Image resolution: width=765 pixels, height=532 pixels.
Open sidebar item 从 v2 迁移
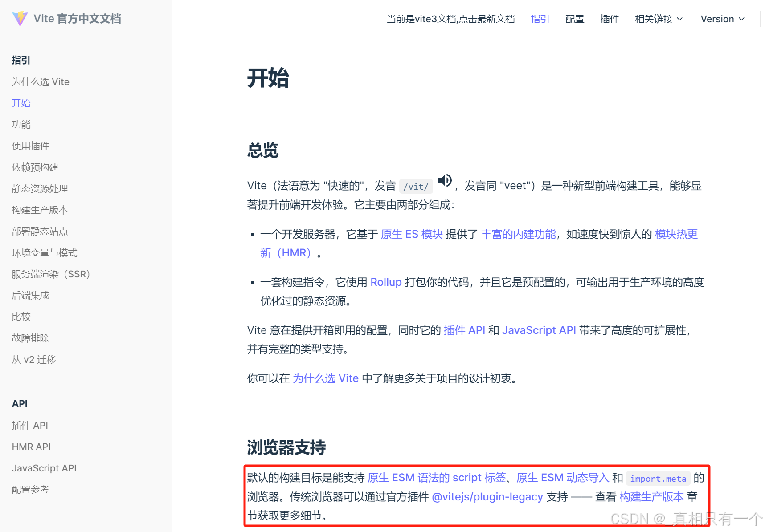pos(34,360)
